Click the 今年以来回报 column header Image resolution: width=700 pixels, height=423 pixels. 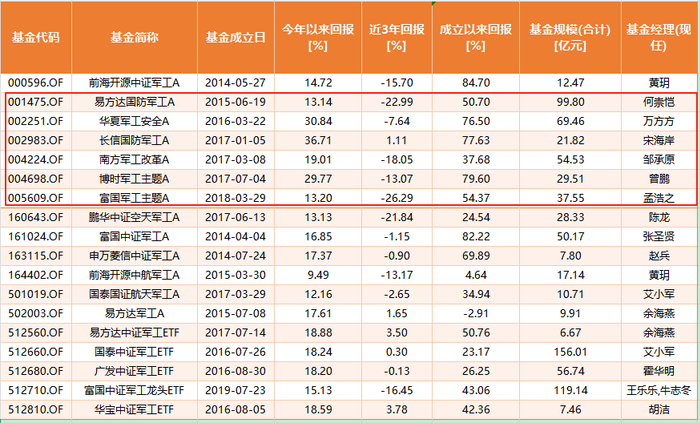[318, 37]
